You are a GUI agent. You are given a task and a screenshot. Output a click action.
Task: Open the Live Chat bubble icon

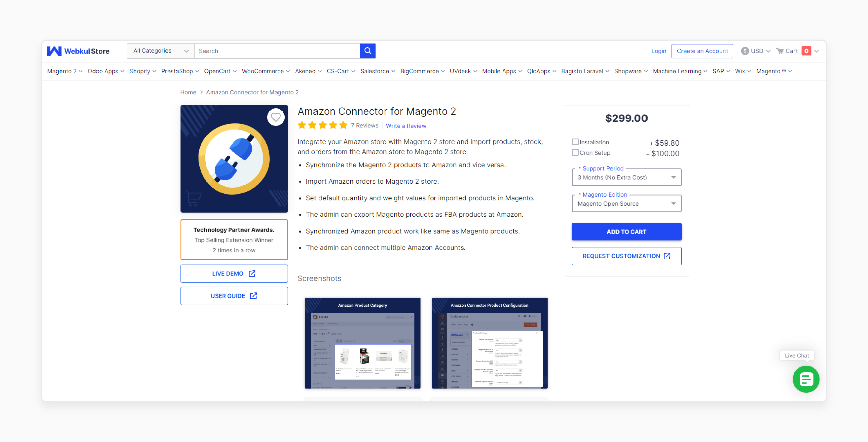(806, 379)
